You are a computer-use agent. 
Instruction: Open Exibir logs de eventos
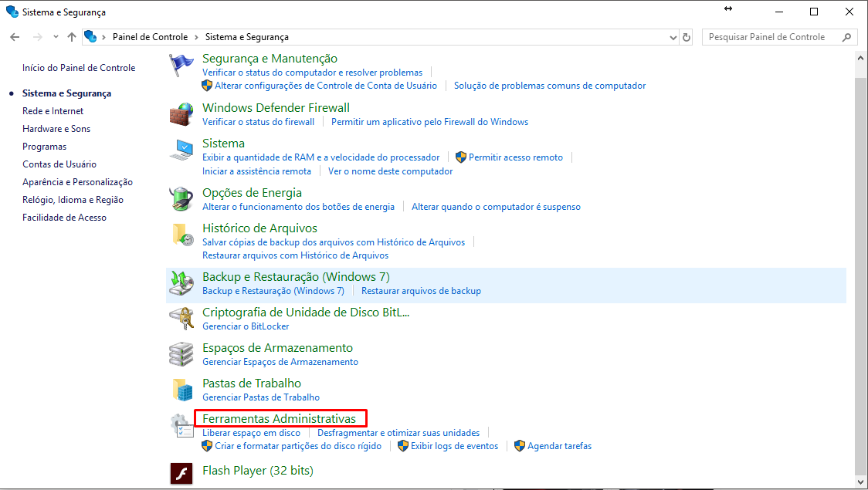coord(455,446)
